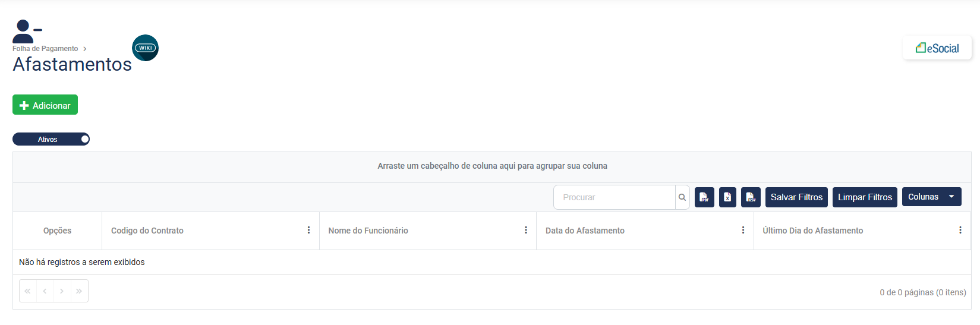The image size is (980, 325).
Task: Go to first page of table
Action: click(28, 291)
